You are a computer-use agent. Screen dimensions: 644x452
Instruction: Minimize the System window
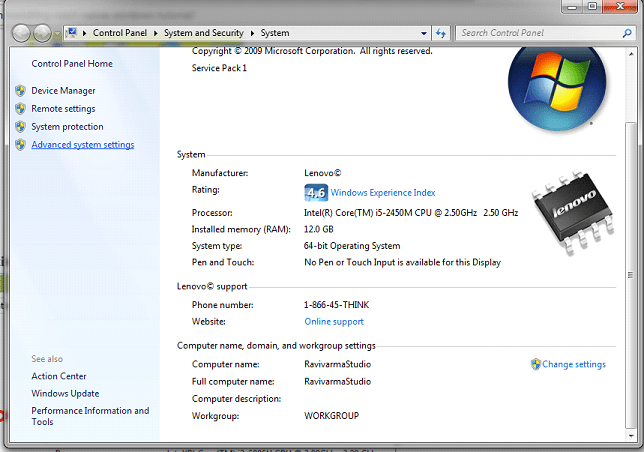click(x=572, y=6)
